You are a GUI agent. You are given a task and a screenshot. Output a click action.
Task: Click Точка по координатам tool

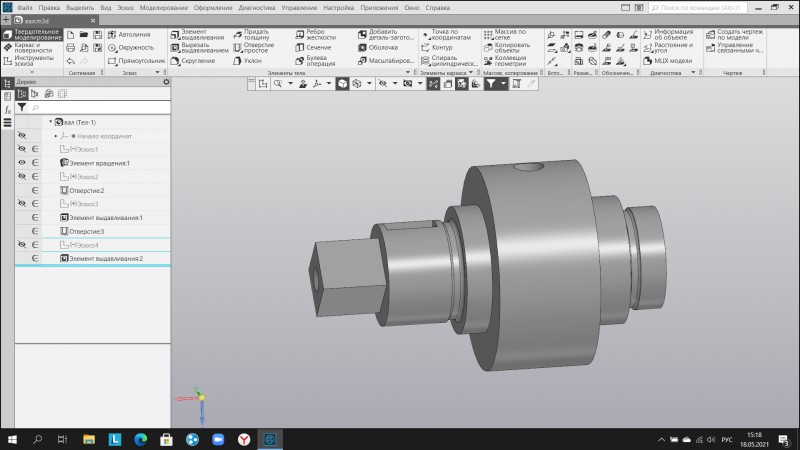[x=446, y=34]
